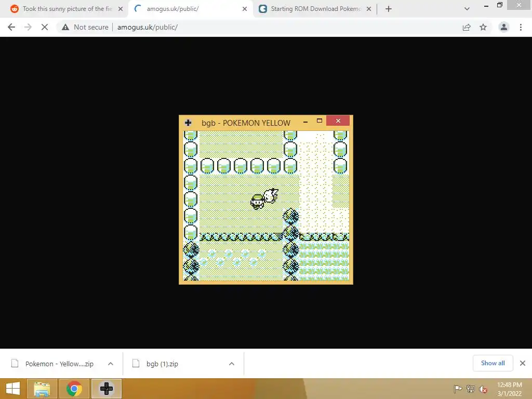Maximize the bgb POKEMON YELLOW window
532x399 pixels.
tap(320, 121)
